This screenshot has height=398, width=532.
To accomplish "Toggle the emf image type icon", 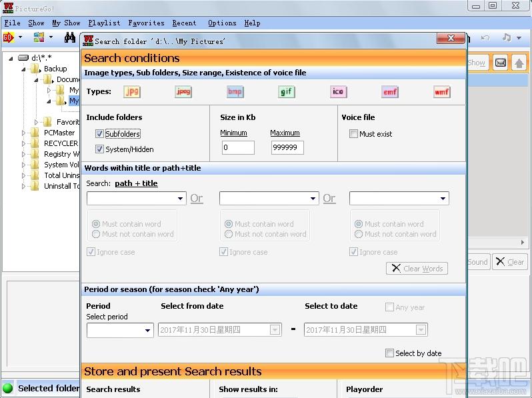I will [x=390, y=91].
